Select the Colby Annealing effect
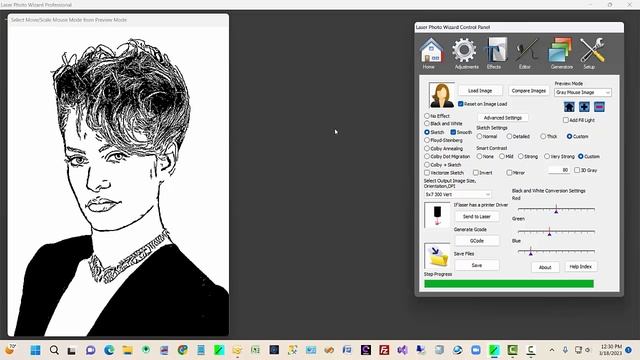 427,149
